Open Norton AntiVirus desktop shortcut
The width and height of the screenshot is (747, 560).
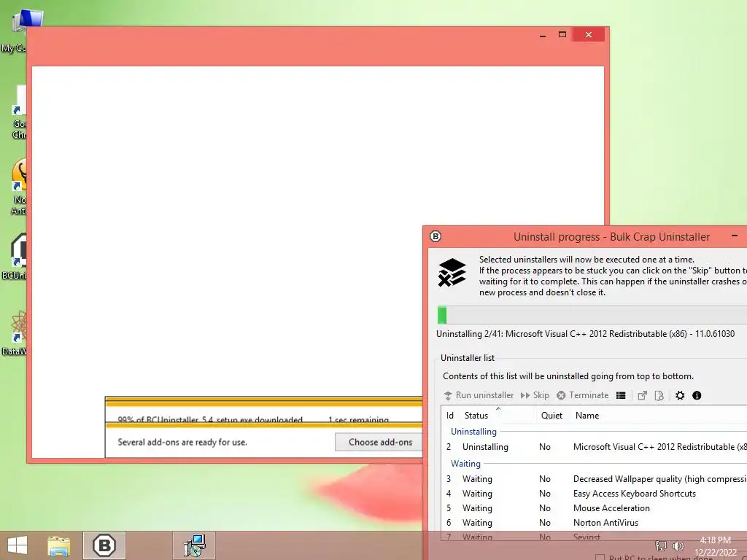(x=18, y=187)
